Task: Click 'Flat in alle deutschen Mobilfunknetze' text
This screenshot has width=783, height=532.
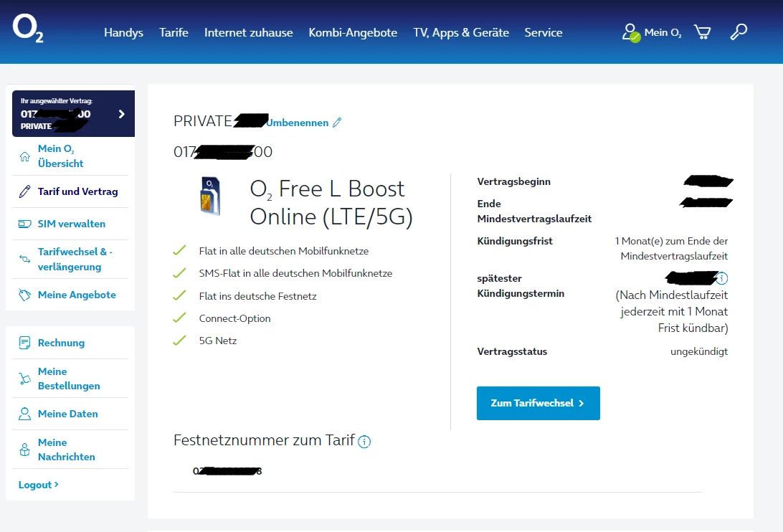Action: 284,251
